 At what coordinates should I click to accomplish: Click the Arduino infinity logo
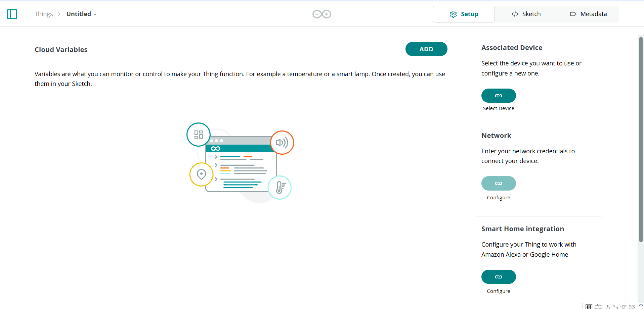pos(322,14)
